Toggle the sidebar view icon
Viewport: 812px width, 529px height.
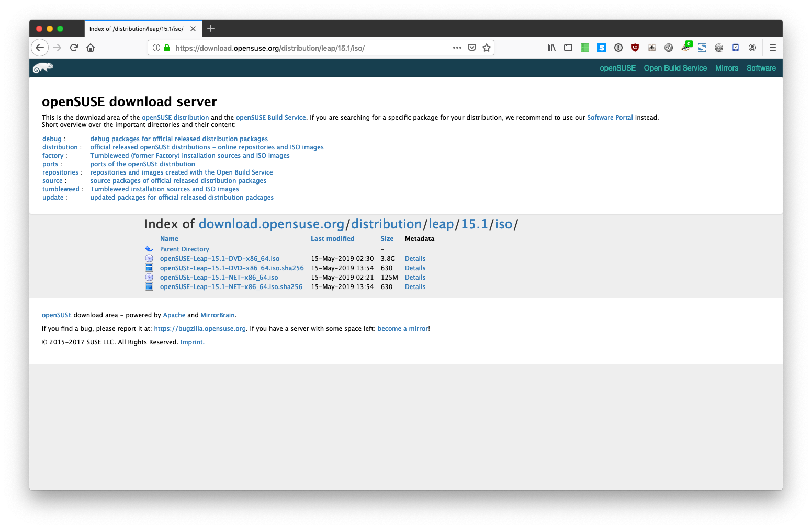pyautogui.click(x=568, y=48)
